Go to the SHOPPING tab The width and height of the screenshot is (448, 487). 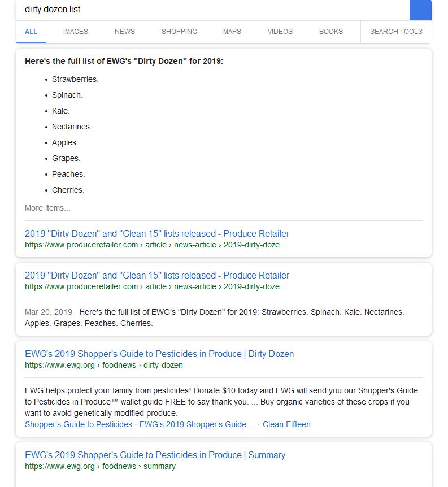[x=179, y=32]
